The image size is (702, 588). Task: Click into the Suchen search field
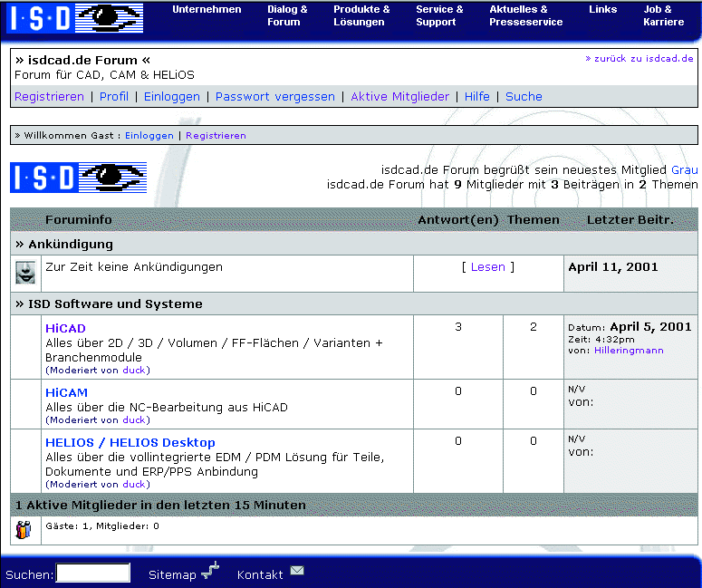click(x=93, y=573)
